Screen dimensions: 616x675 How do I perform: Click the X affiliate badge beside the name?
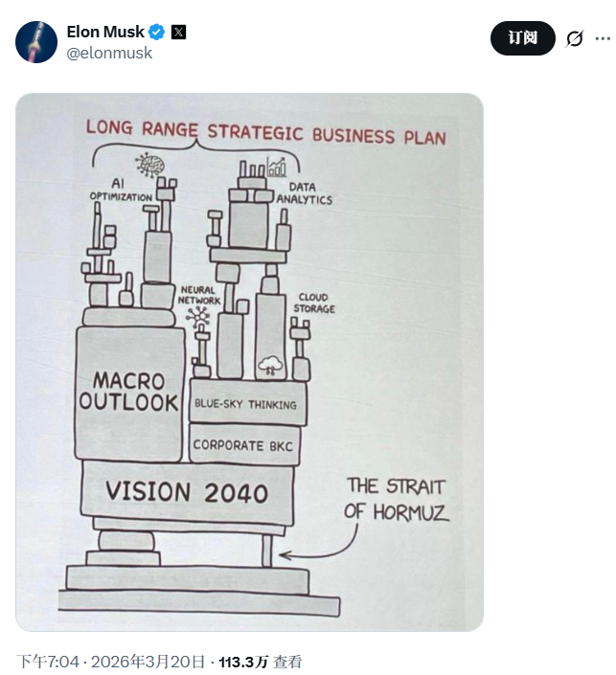coord(179,33)
